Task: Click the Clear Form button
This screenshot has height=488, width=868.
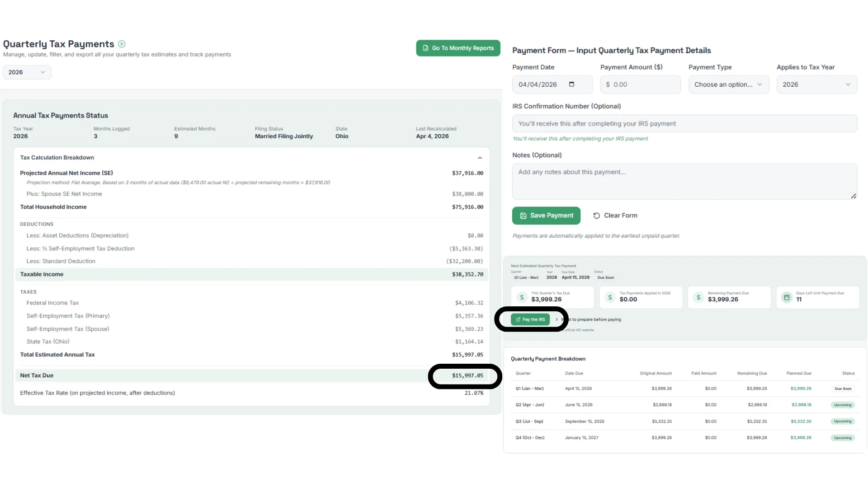Action: tap(615, 216)
